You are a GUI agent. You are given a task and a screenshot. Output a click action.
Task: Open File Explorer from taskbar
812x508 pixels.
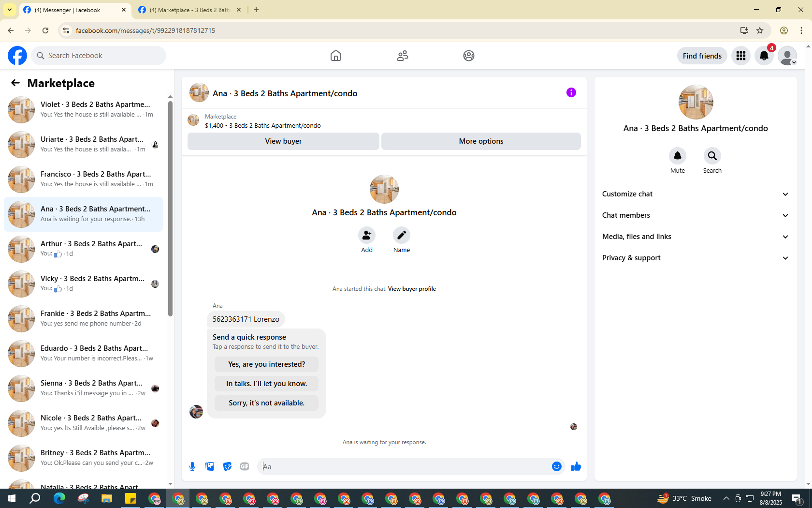tap(106, 498)
